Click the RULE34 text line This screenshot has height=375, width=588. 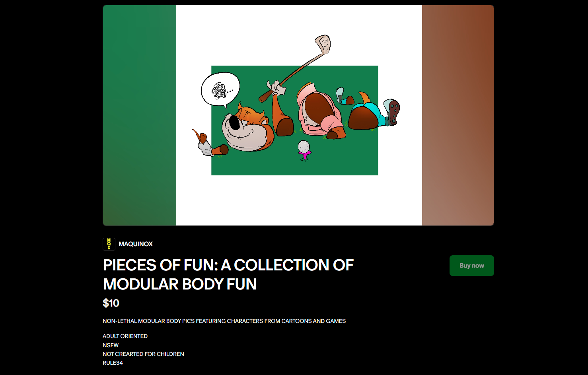tap(113, 363)
